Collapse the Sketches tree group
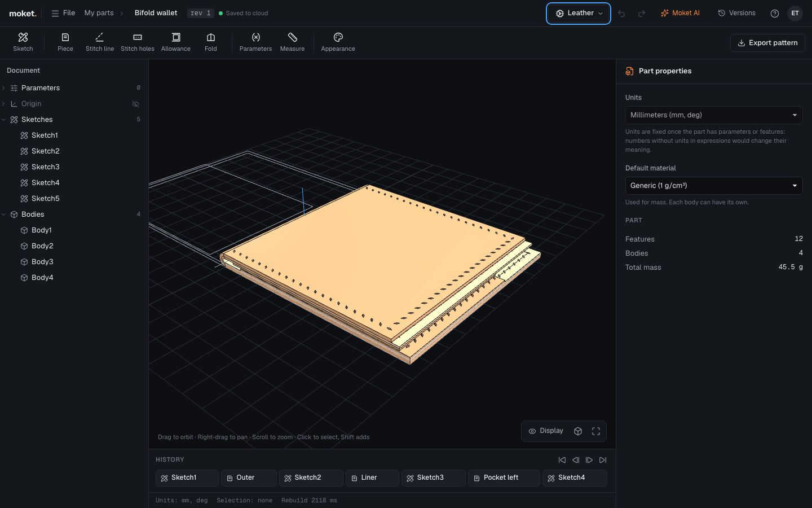This screenshot has width=812, height=508. point(4,120)
